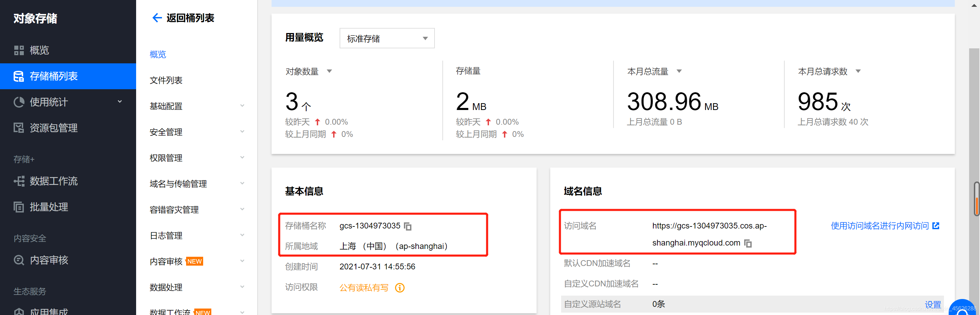Screen dimensions: 980x315
Task: Open the 对象数量 metric dropdown arrow
Action: 329,71
